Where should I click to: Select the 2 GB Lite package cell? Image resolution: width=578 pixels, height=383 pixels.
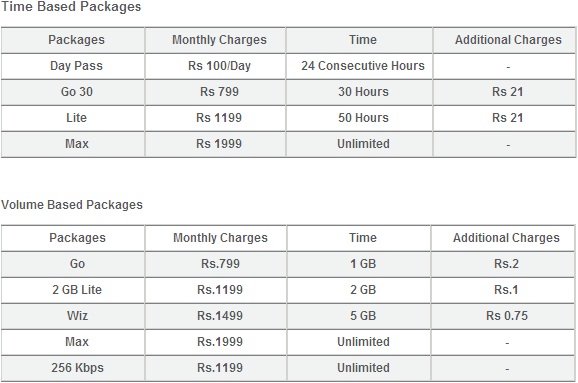(x=77, y=290)
